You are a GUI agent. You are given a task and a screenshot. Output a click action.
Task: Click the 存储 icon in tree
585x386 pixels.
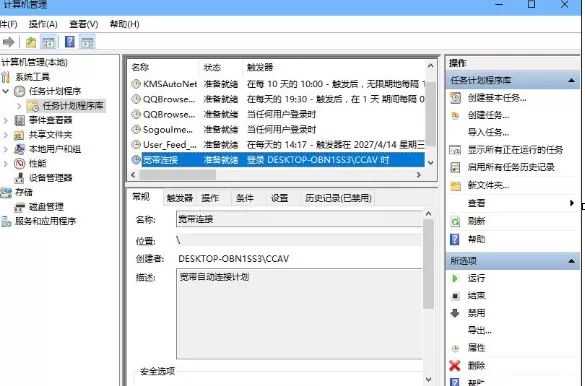(6, 192)
